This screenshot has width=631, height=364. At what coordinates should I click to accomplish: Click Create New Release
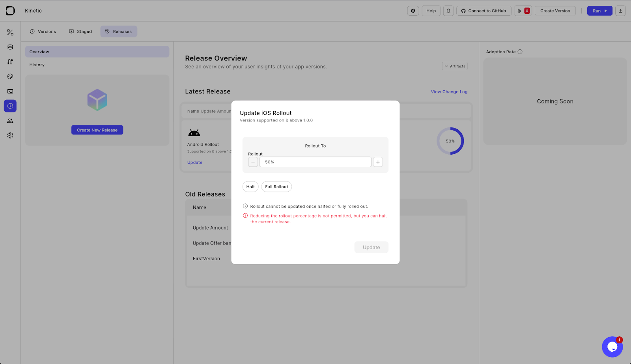pos(97,130)
